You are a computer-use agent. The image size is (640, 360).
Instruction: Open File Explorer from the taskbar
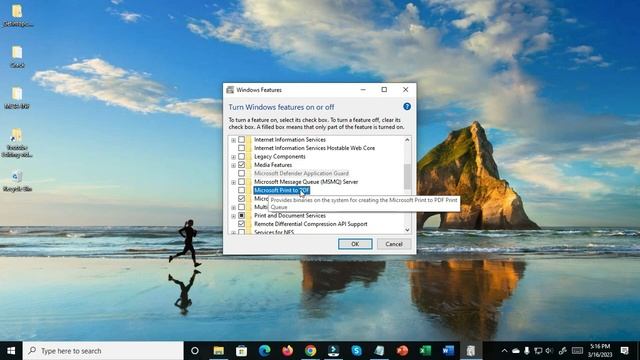coord(218,351)
